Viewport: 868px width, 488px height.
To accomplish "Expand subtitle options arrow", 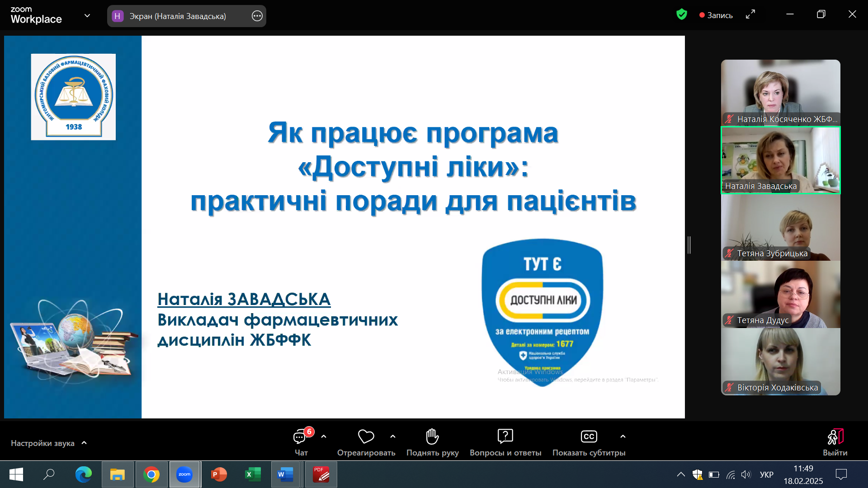I will [623, 436].
